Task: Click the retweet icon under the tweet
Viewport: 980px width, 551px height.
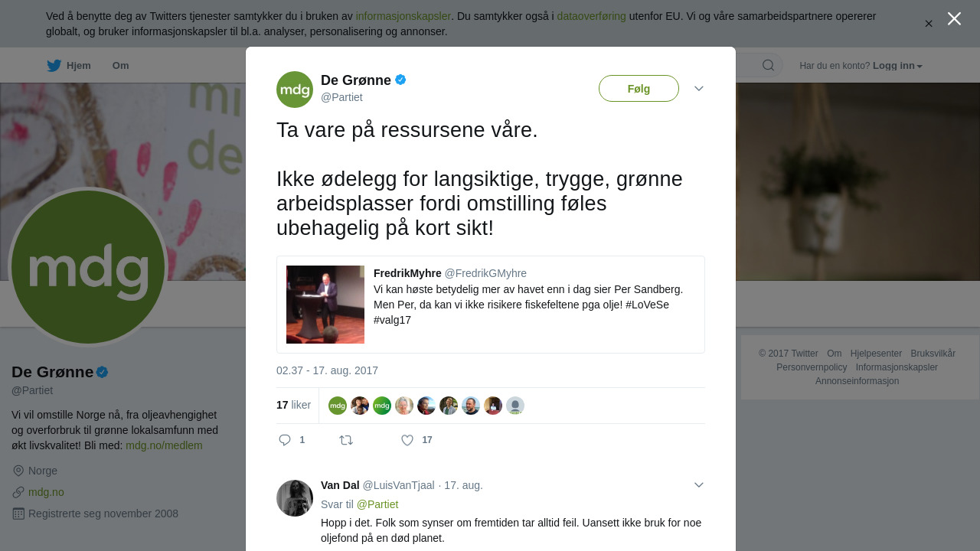Action: tap(346, 440)
